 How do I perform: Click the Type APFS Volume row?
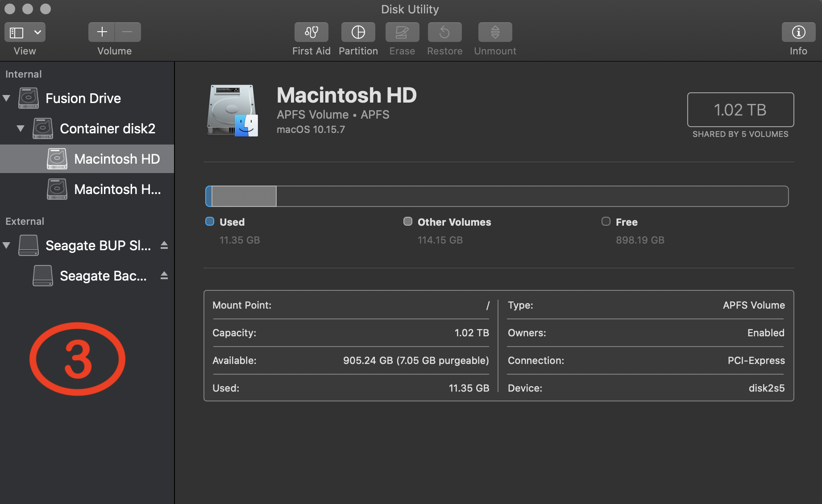point(646,305)
